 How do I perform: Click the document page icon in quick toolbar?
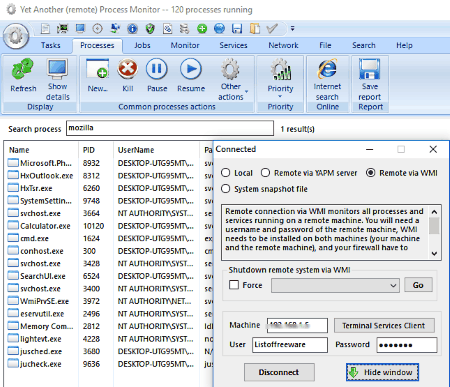click(45, 29)
